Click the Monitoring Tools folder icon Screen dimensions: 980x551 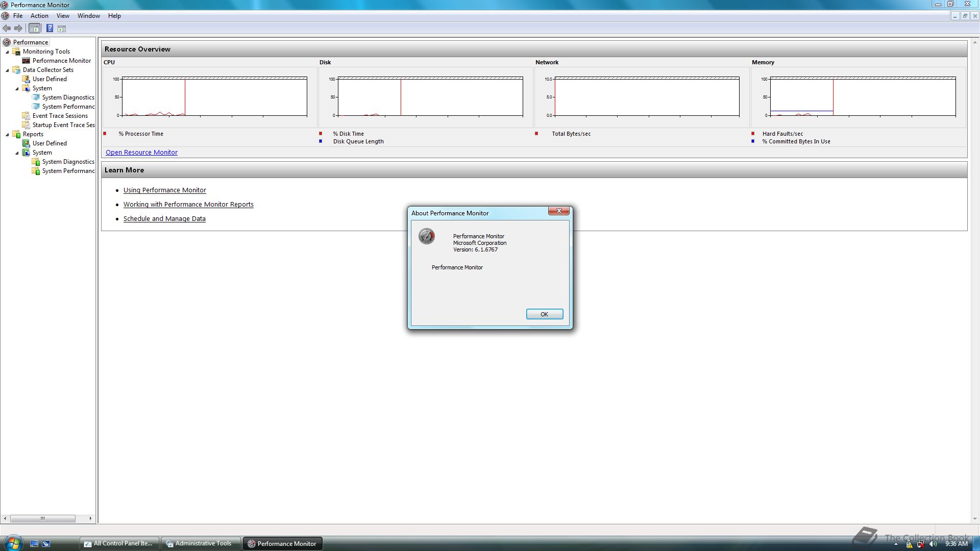point(16,52)
